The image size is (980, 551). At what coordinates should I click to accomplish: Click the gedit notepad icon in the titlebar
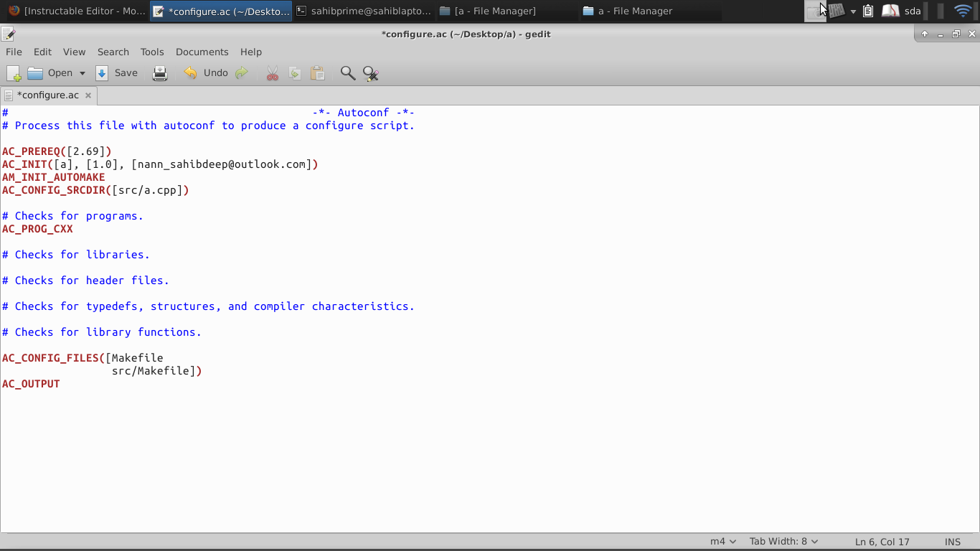click(9, 34)
